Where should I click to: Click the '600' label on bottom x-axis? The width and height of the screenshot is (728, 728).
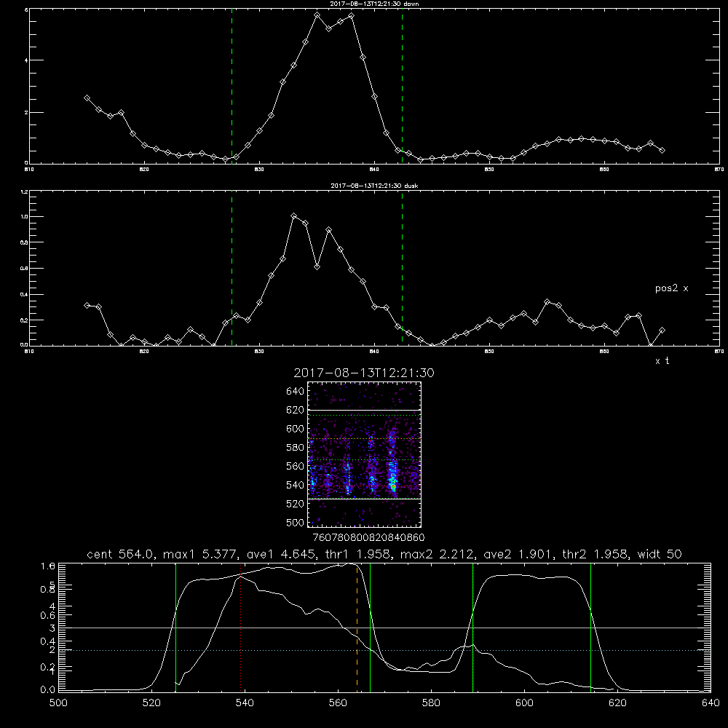tap(525, 703)
